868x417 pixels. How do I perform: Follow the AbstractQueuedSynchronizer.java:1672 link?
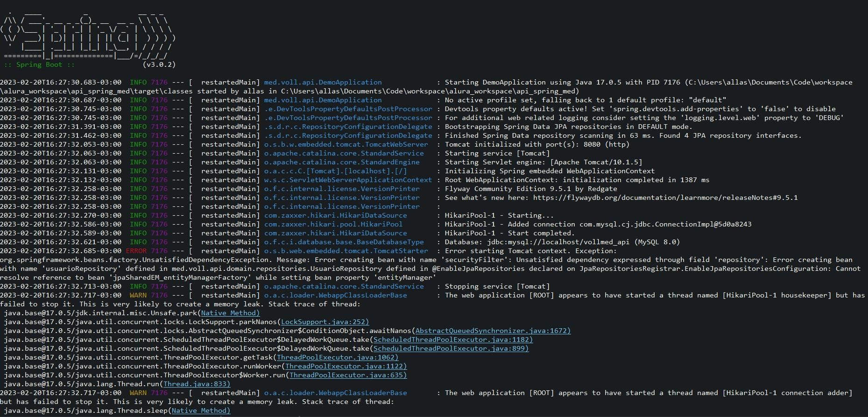[493, 331]
